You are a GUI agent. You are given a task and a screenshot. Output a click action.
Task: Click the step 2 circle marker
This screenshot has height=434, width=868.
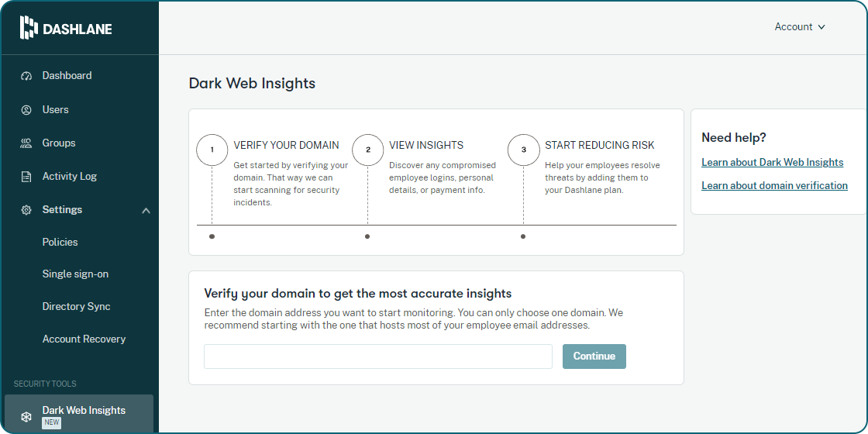pyautogui.click(x=368, y=150)
